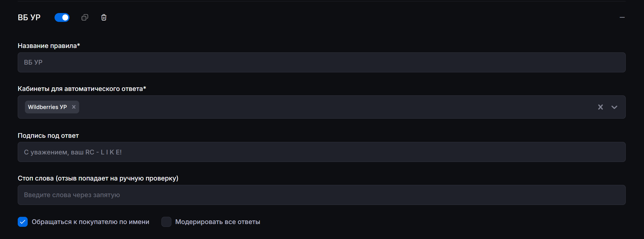This screenshot has height=239, width=644.
Task: Enable Модерировать все ответы checkbox
Action: pos(166,222)
